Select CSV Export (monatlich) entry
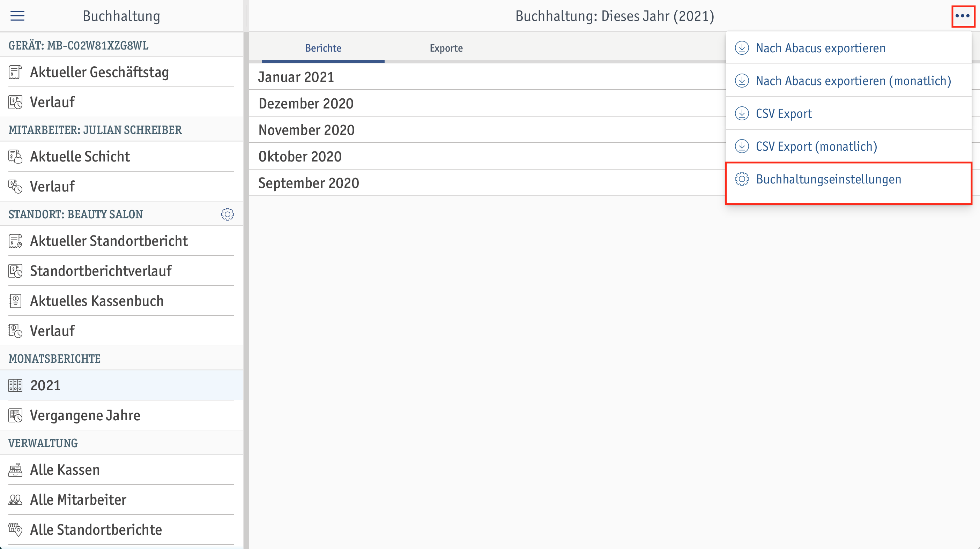The width and height of the screenshot is (980, 549). (x=849, y=146)
